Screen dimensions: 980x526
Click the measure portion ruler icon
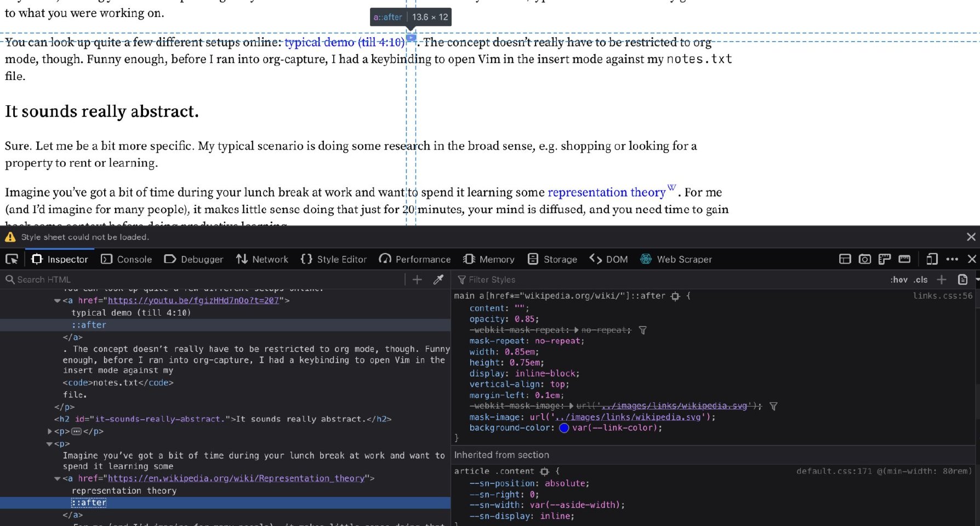[904, 259]
